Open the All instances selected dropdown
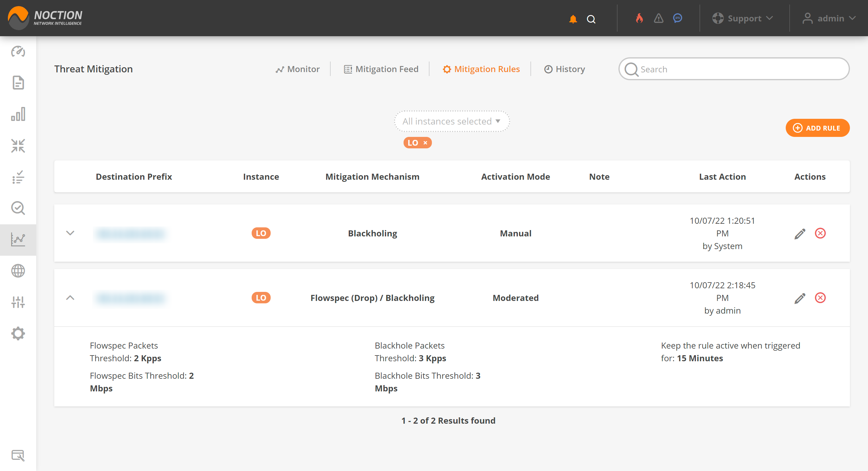The image size is (868, 471). (x=451, y=122)
